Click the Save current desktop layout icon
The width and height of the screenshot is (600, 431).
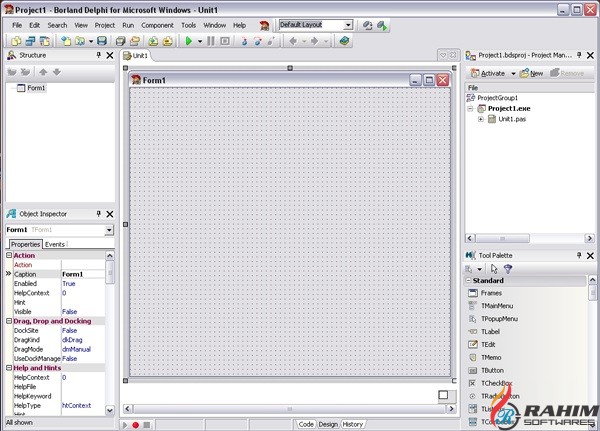(367, 26)
